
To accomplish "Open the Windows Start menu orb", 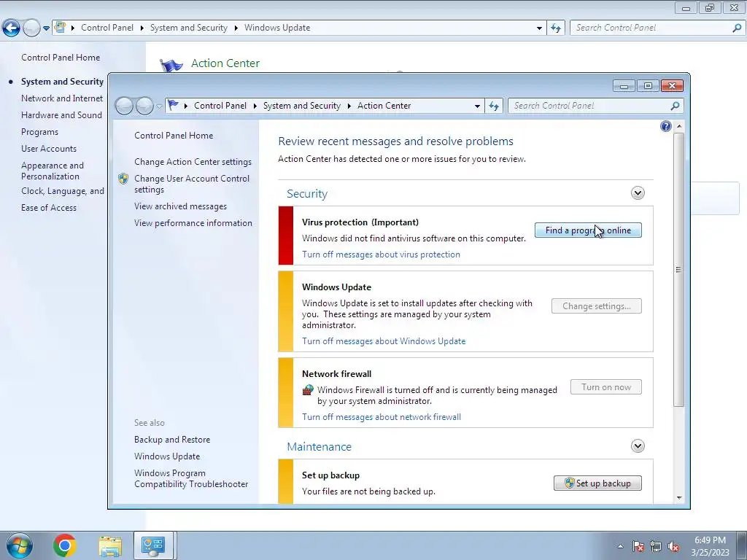I will 20,545.
